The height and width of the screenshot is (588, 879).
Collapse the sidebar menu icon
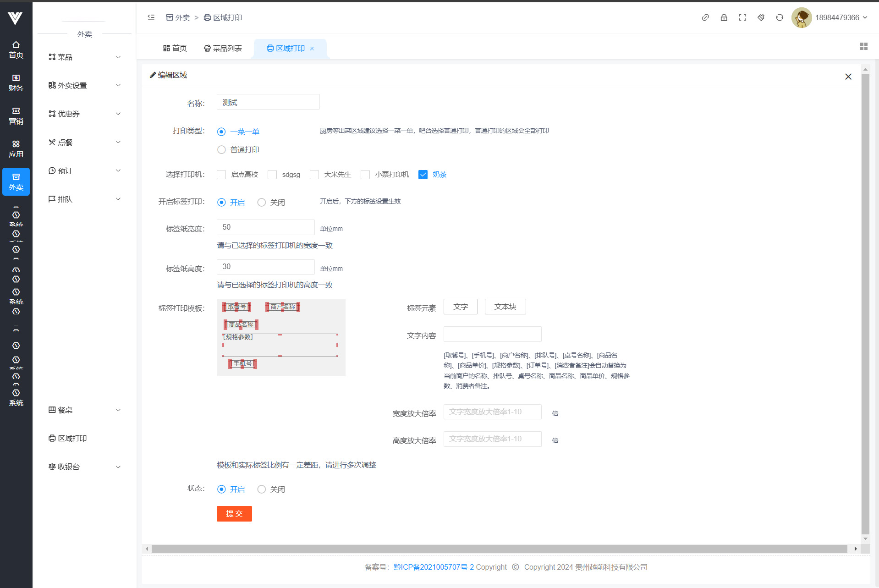pyautogui.click(x=151, y=17)
